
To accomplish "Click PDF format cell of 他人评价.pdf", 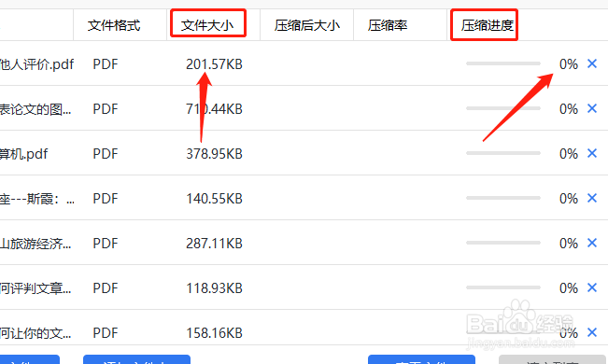I will [106, 64].
